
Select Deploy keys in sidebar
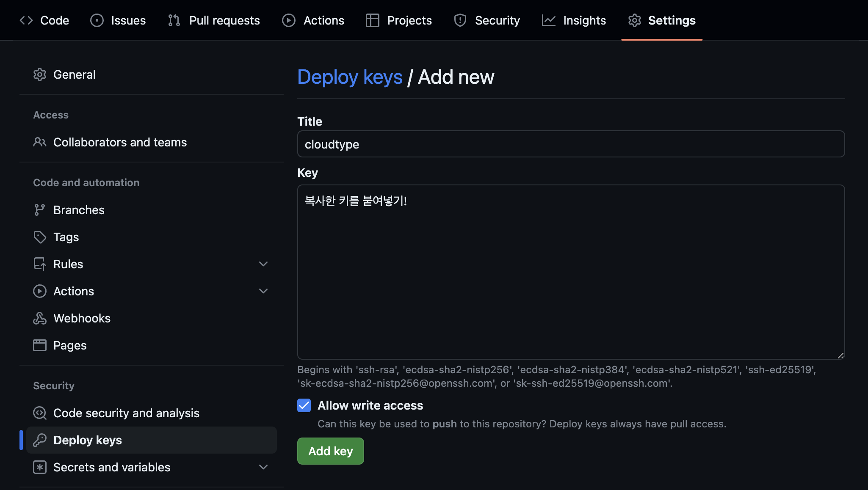point(151,440)
